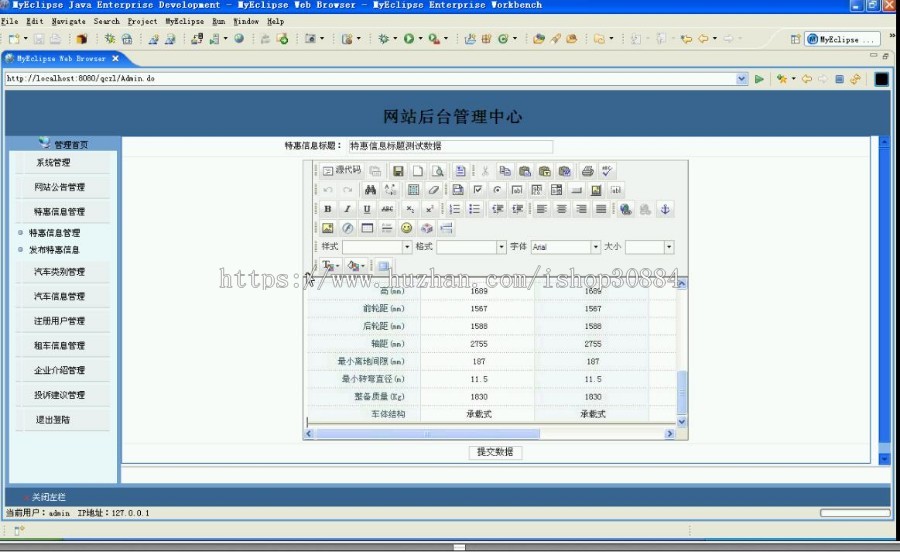Image resolution: width=900 pixels, height=552 pixels.
Task: Justify text with full alignment
Action: (x=600, y=209)
